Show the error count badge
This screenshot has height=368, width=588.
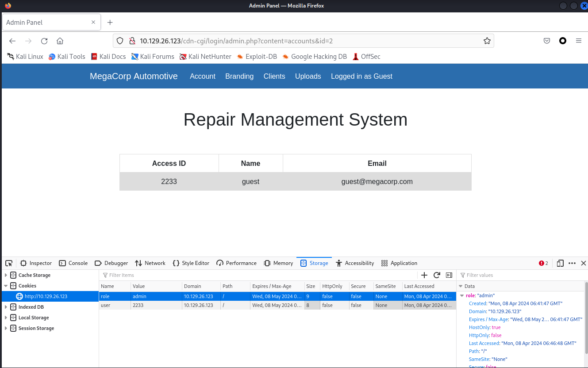543,263
